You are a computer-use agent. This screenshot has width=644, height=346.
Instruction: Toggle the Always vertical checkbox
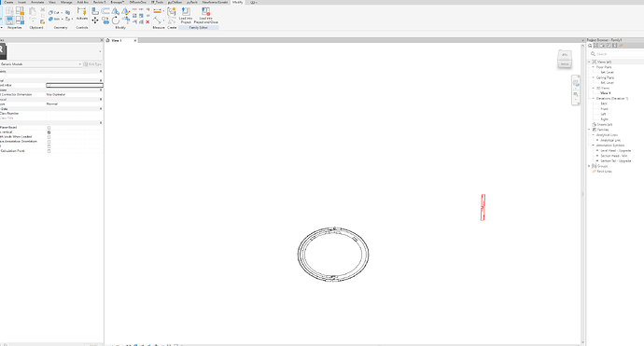point(49,132)
